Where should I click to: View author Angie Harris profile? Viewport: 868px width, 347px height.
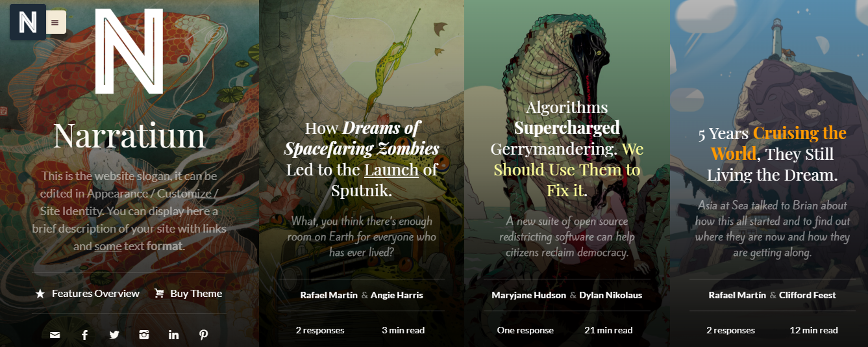tap(397, 295)
